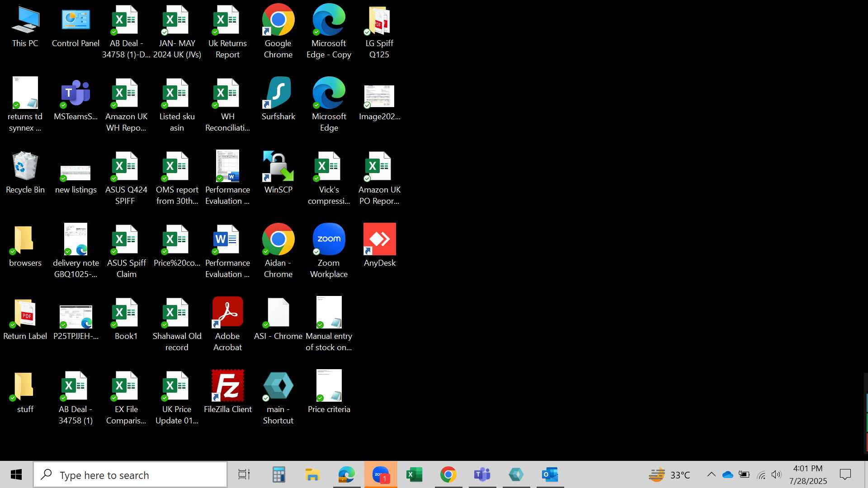Image resolution: width=868 pixels, height=488 pixels.
Task: Open the Windows Start menu
Action: click(16, 474)
